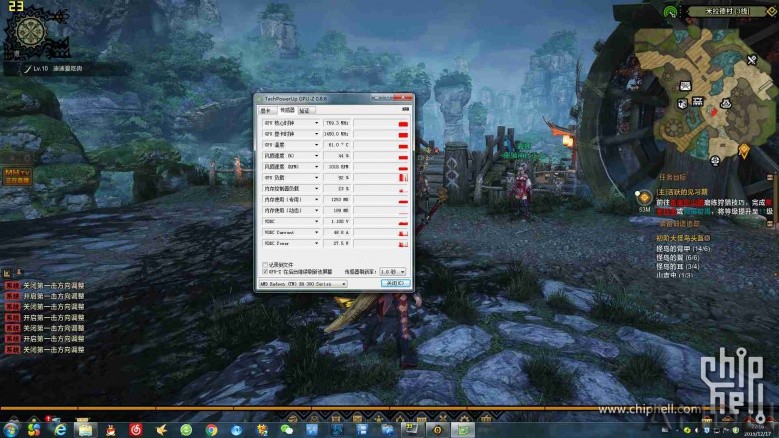The image size is (779, 438).
Task: Click the GPU-Z title bar text
Action: click(295, 99)
